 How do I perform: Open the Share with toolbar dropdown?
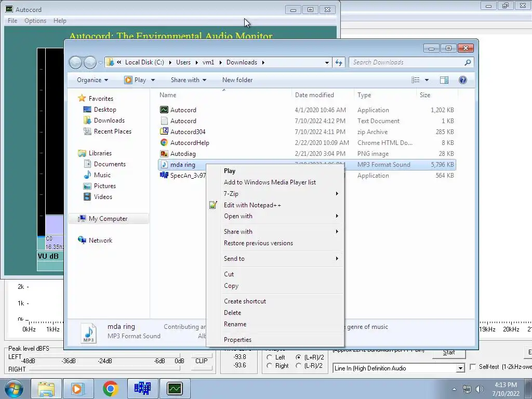coord(189,79)
